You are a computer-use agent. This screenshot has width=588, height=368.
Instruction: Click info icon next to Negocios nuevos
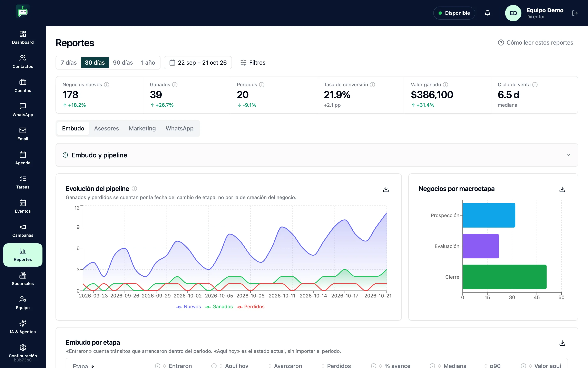107,84
